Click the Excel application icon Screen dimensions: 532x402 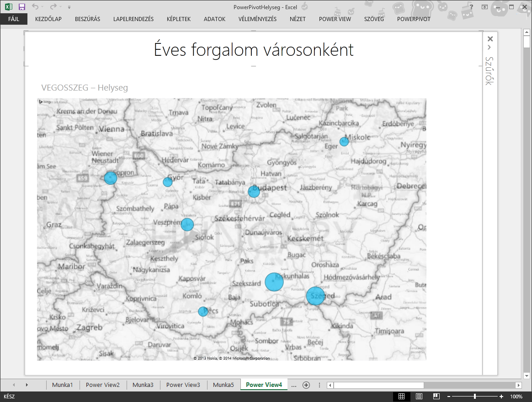click(x=9, y=6)
